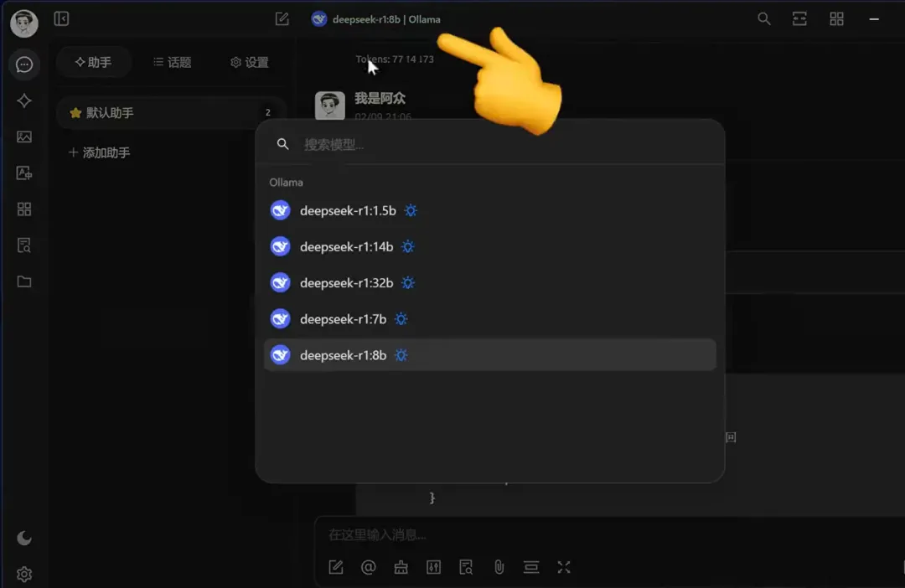
Task: Open the sliders settings icon in input toolbar
Action: 433,567
